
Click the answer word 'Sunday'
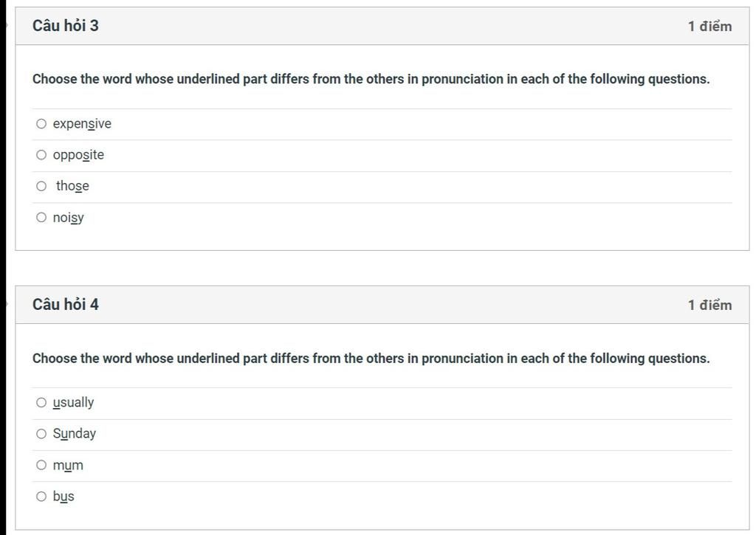point(74,434)
